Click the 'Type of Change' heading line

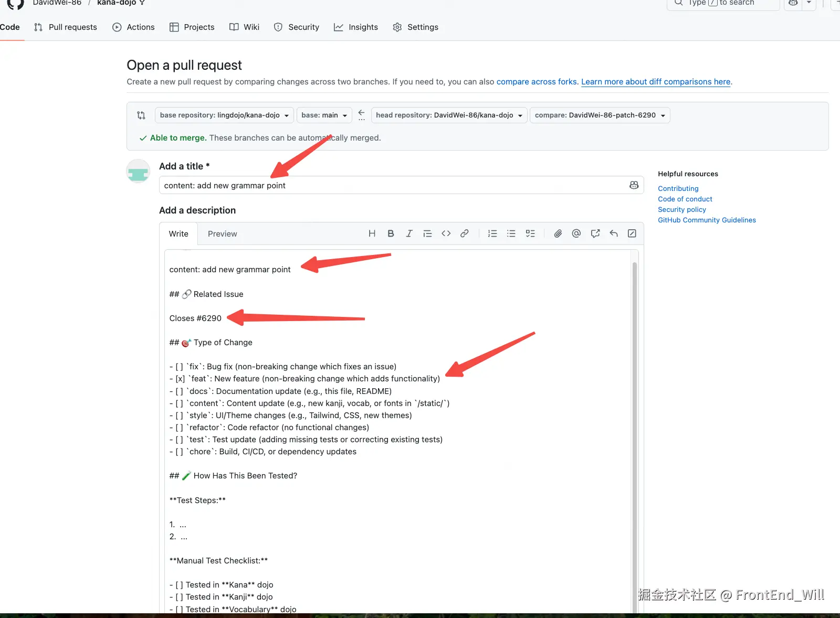coord(211,343)
